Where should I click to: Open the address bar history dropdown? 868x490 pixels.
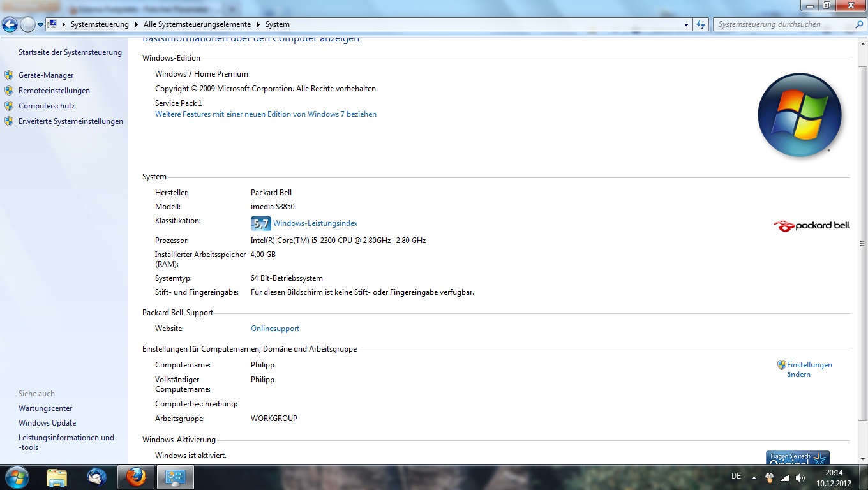click(x=687, y=24)
